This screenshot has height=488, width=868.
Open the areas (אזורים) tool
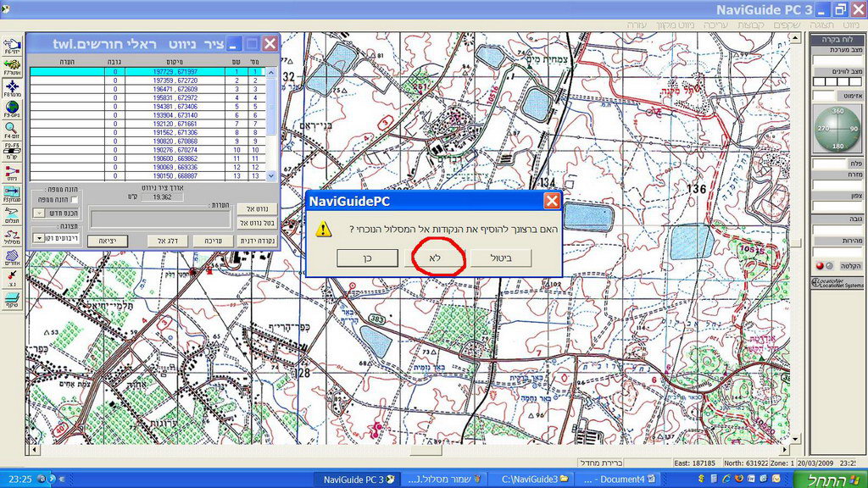[12, 258]
